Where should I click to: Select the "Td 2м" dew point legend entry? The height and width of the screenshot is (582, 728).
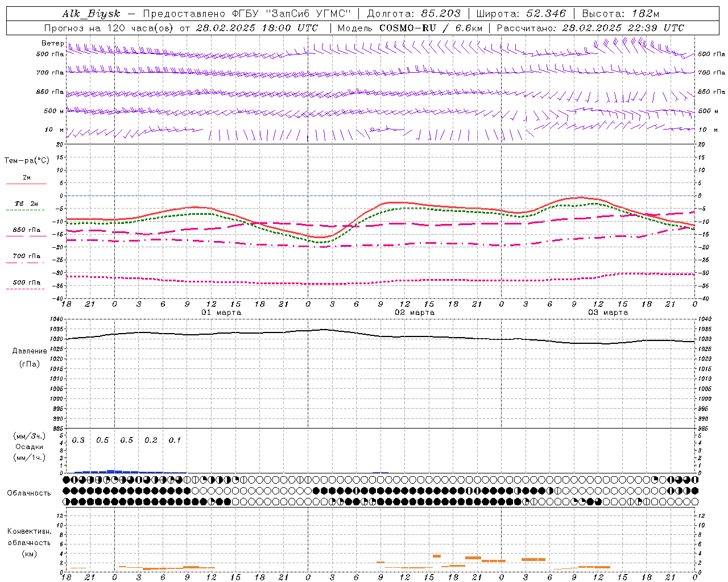pyautogui.click(x=26, y=203)
